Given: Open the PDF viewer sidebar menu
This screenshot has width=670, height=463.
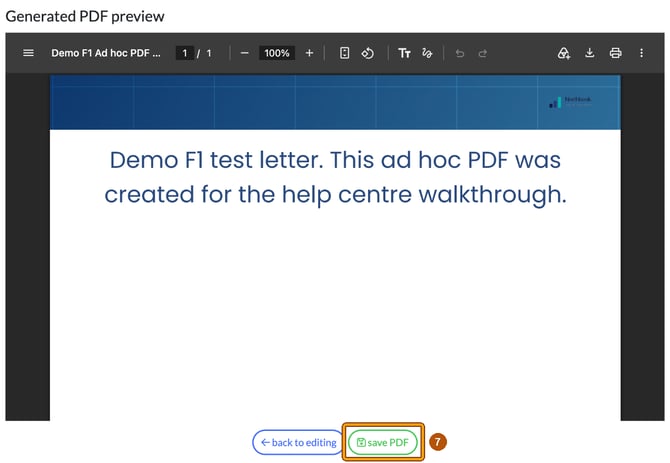Looking at the screenshot, I should click(x=28, y=53).
